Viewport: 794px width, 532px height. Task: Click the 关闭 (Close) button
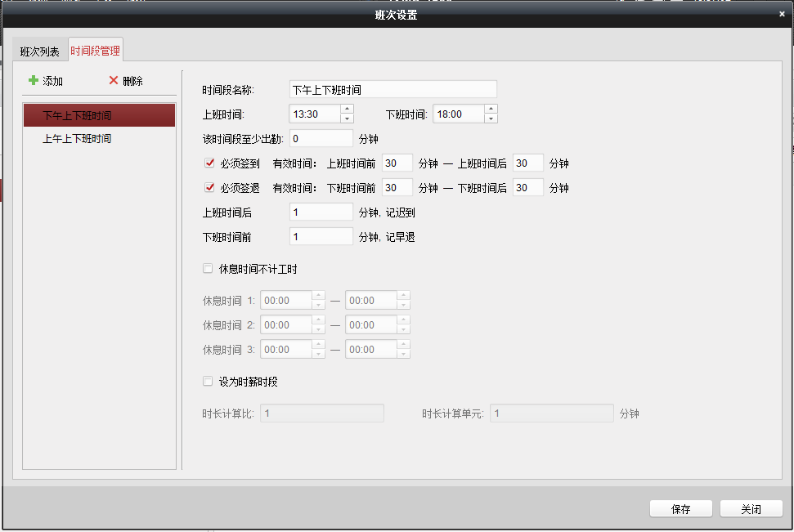751,508
